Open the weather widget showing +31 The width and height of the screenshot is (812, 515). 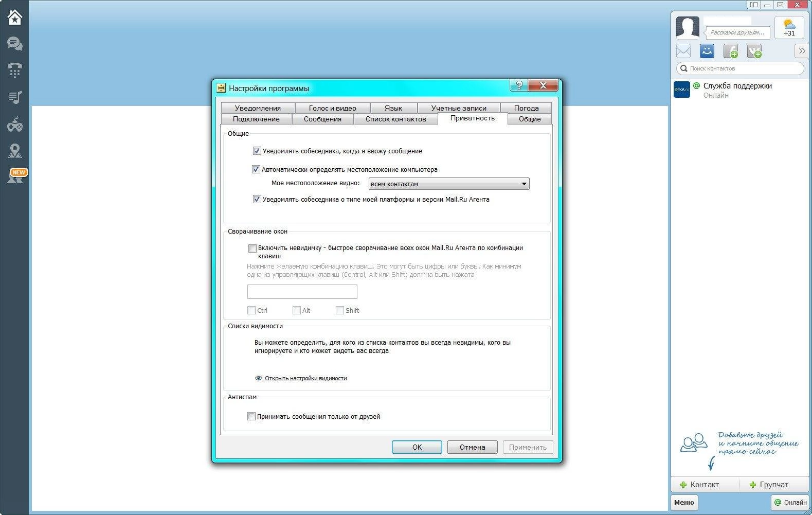(x=789, y=27)
